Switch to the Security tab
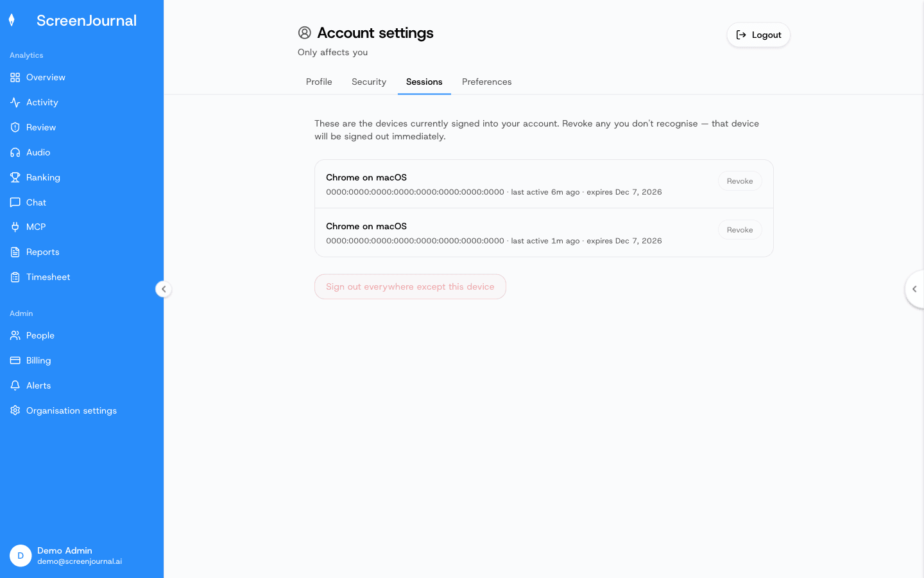The width and height of the screenshot is (924, 578). coord(369,82)
